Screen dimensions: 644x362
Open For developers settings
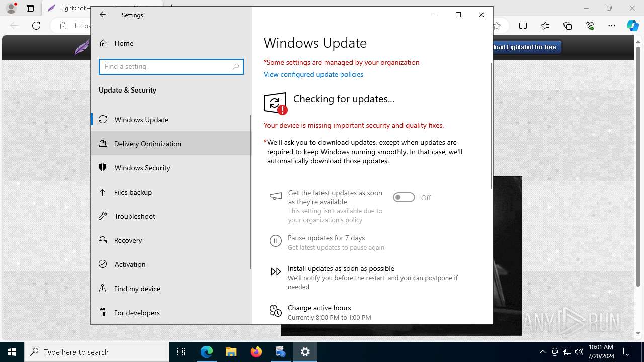click(171, 313)
